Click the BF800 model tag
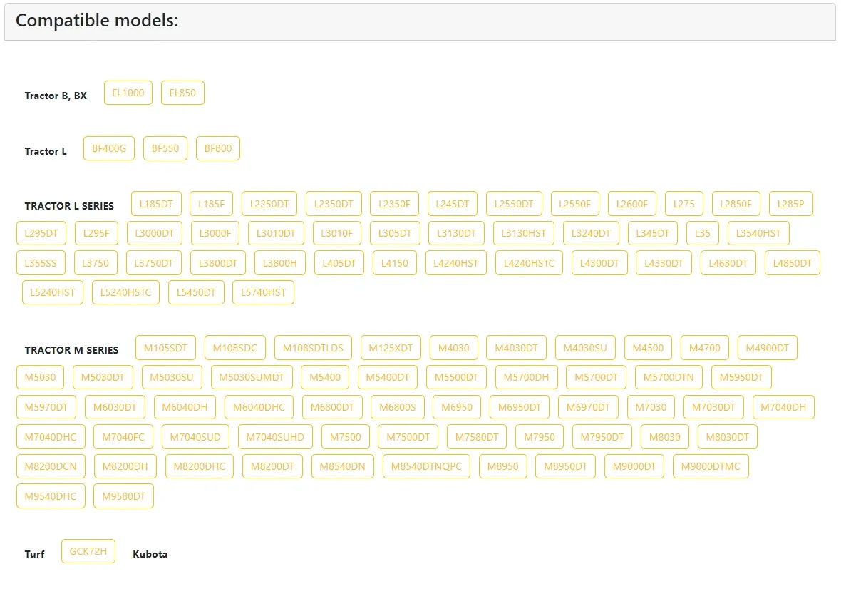This screenshot has height=616, width=841. click(x=218, y=148)
